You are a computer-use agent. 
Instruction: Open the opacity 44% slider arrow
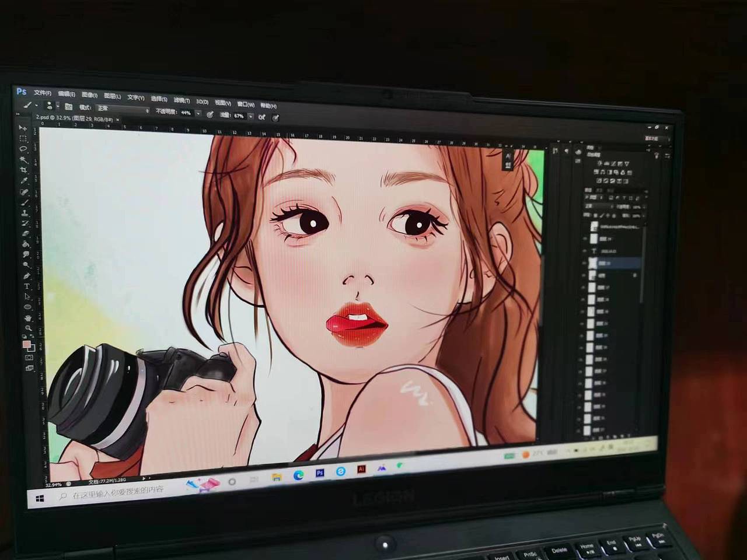198,114
